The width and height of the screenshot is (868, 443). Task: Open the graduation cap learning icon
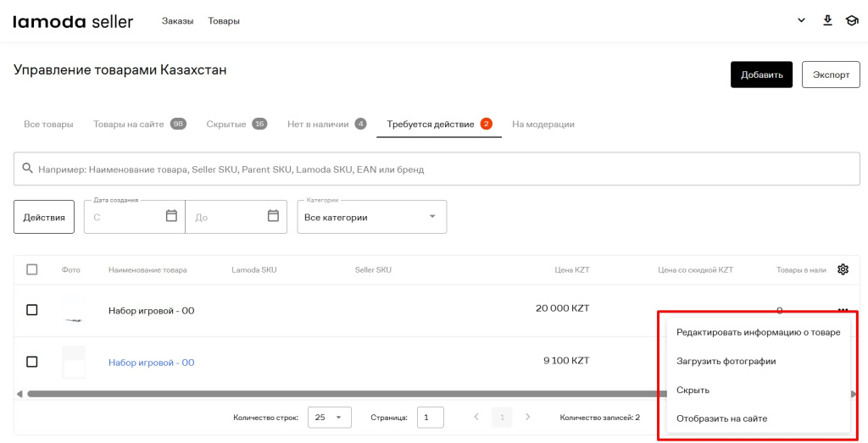pos(852,20)
